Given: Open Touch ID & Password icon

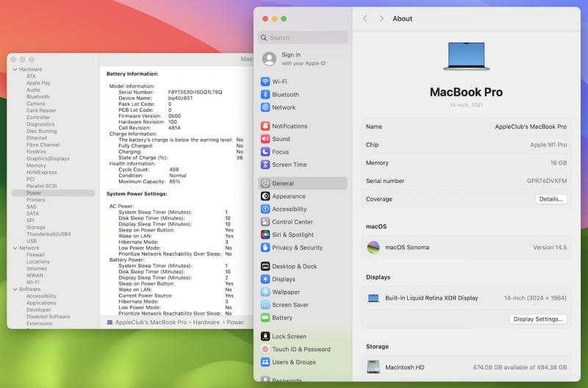Looking at the screenshot, I should [266, 349].
